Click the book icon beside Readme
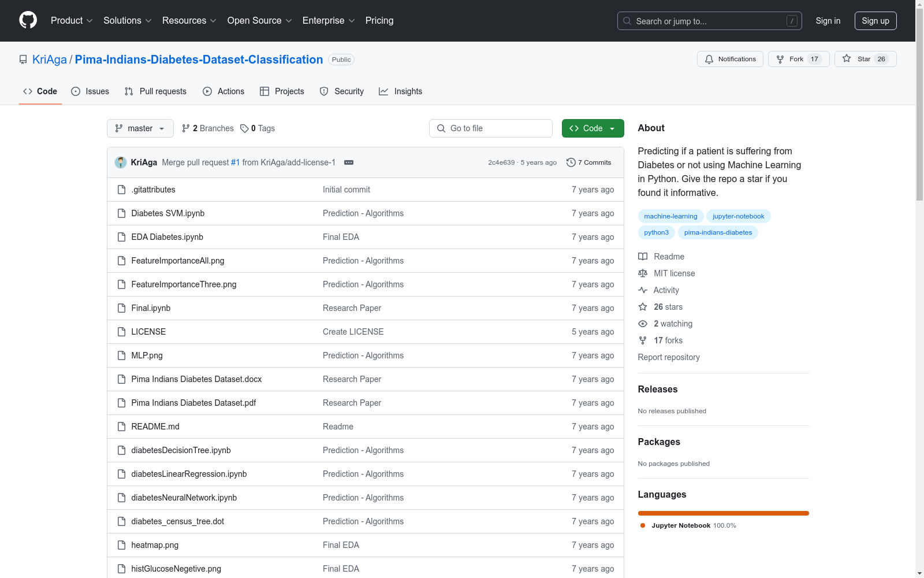This screenshot has height=578, width=924. pyautogui.click(x=643, y=257)
